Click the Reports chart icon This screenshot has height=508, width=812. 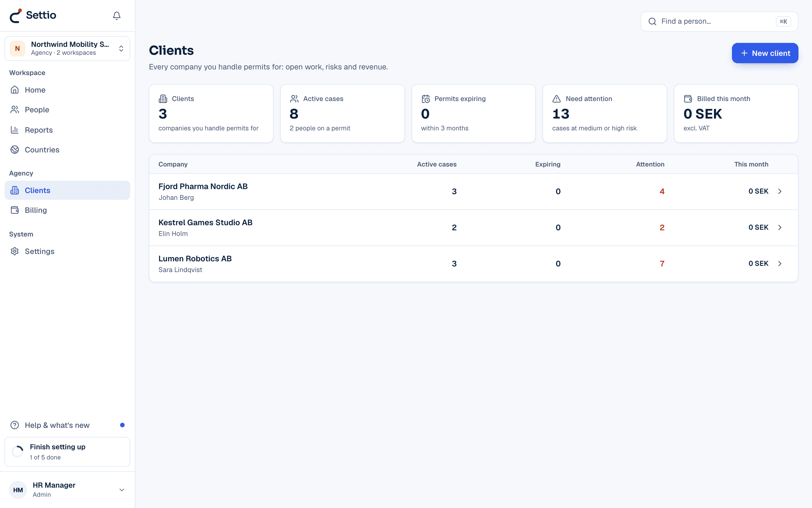pyautogui.click(x=14, y=130)
